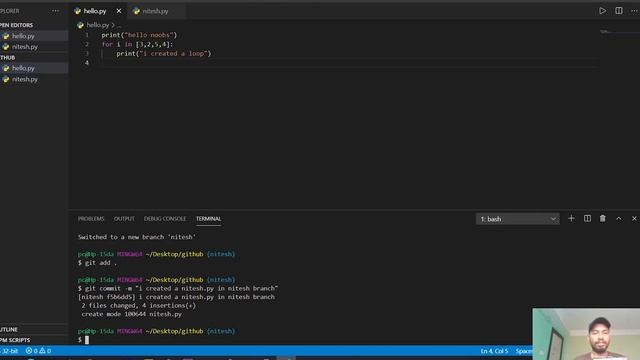Click the 'i created a loop' print line
Image resolution: width=640 pixels, height=360 pixels.
[164, 53]
